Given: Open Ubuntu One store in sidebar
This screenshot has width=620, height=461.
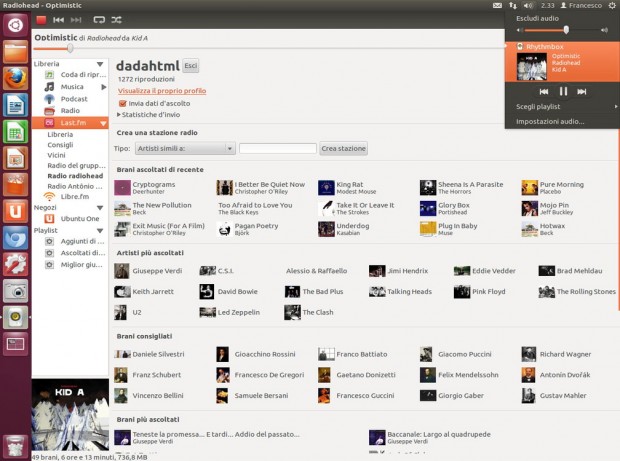Looking at the screenshot, I should point(72,219).
